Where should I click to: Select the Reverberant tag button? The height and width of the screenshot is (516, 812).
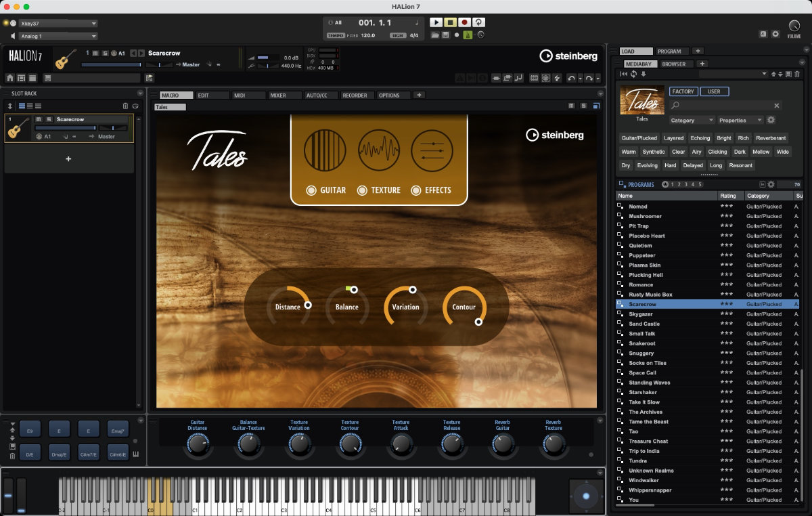coord(771,138)
